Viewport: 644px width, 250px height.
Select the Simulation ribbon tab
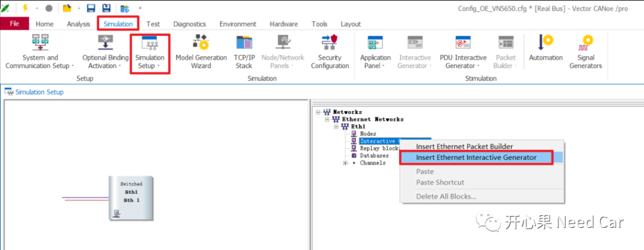click(x=118, y=24)
